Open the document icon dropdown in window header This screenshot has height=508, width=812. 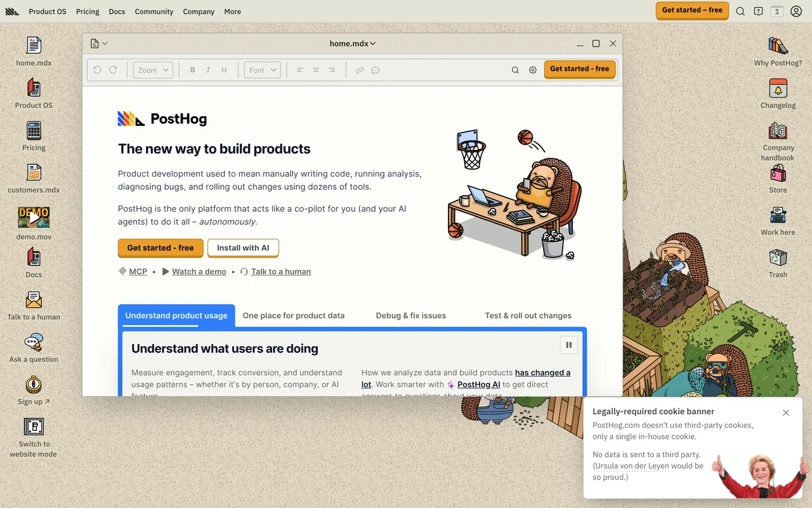click(x=99, y=43)
